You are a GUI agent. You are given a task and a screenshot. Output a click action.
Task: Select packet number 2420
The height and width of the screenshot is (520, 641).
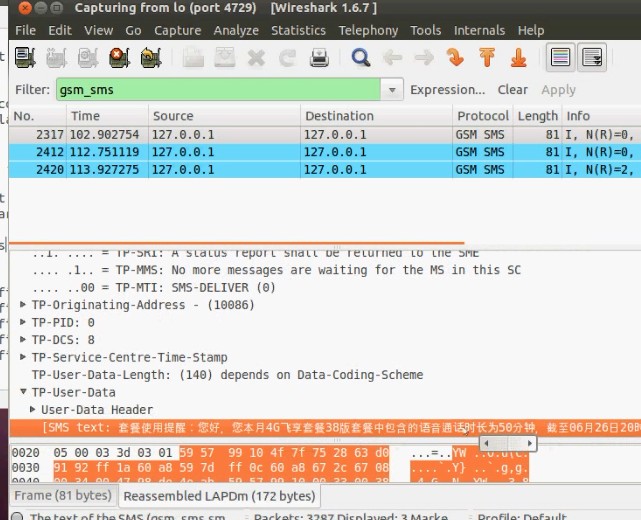coord(325,169)
